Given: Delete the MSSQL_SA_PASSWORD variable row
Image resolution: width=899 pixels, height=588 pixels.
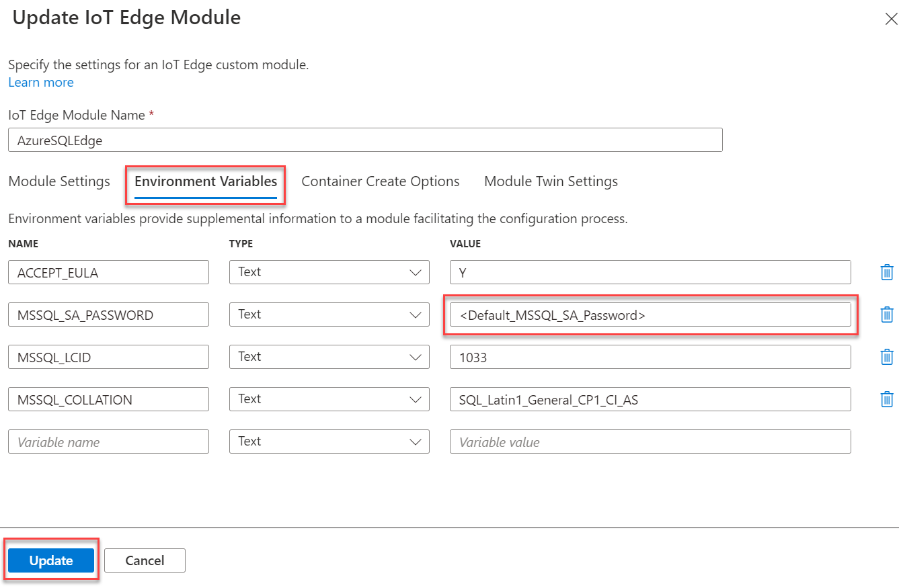Looking at the screenshot, I should click(x=887, y=314).
